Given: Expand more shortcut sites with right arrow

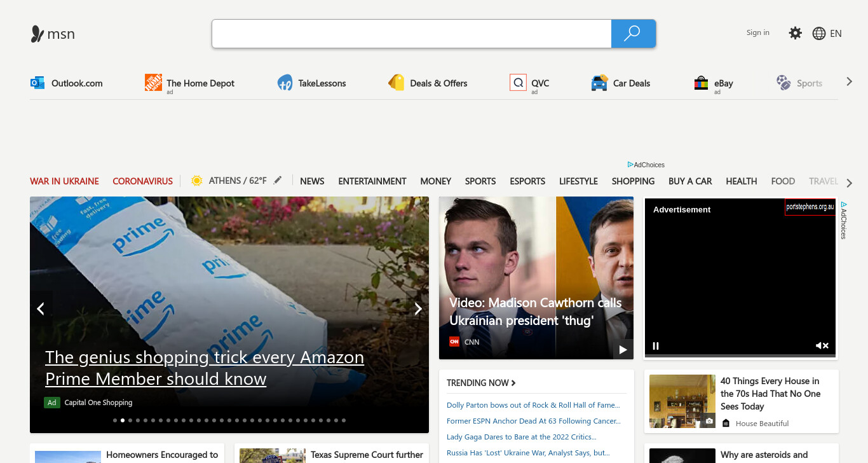Looking at the screenshot, I should click(849, 81).
